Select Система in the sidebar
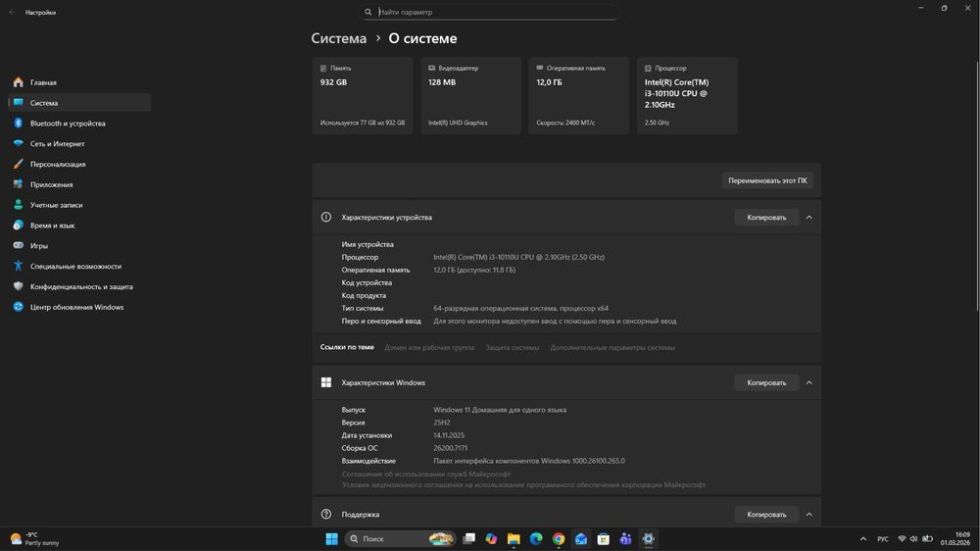The height and width of the screenshot is (551, 980). pyautogui.click(x=79, y=103)
